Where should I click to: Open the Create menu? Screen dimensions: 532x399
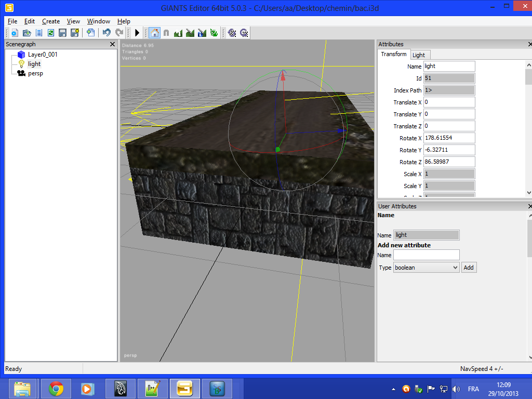51,21
